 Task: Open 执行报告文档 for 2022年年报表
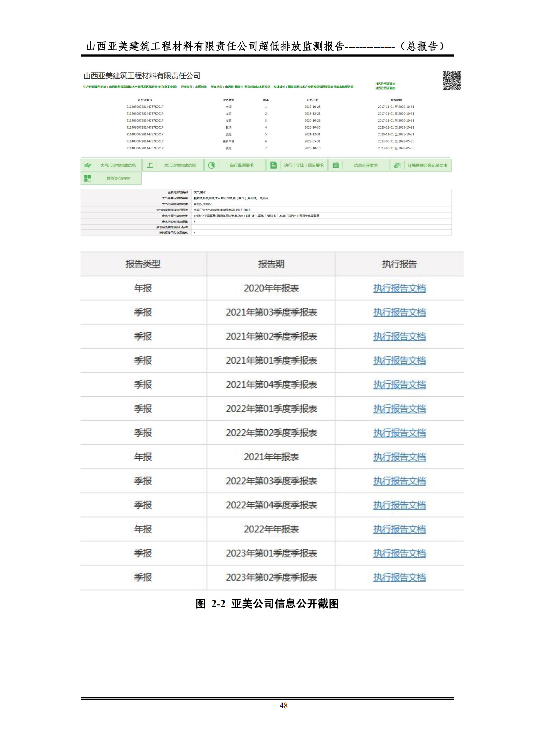pos(399,530)
